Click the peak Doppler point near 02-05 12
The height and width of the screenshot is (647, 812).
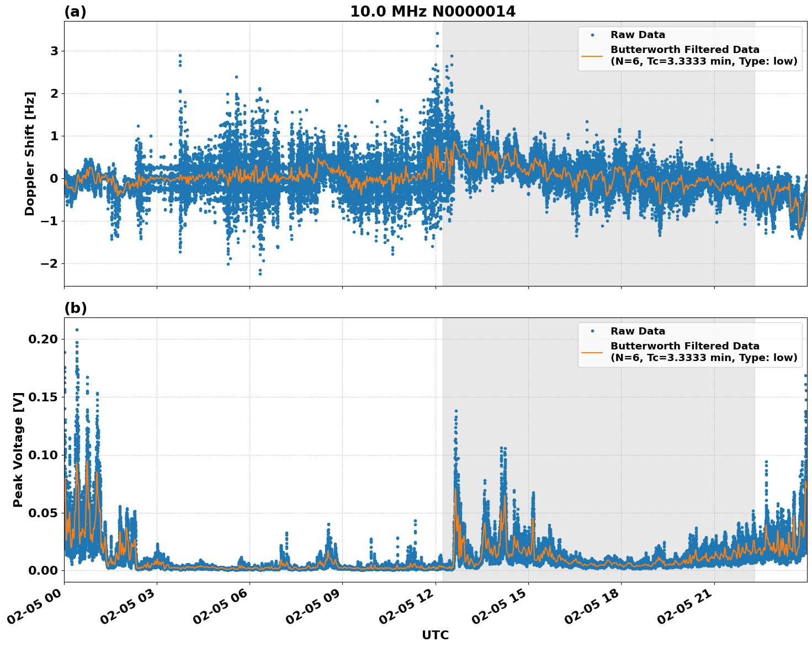point(437,34)
